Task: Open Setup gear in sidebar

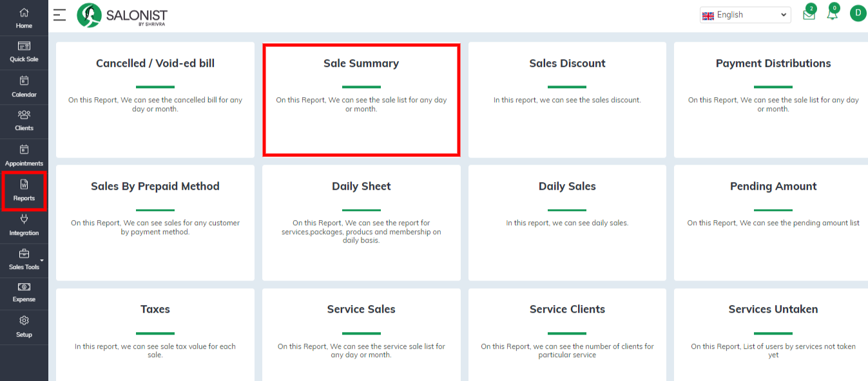Action: (x=24, y=321)
